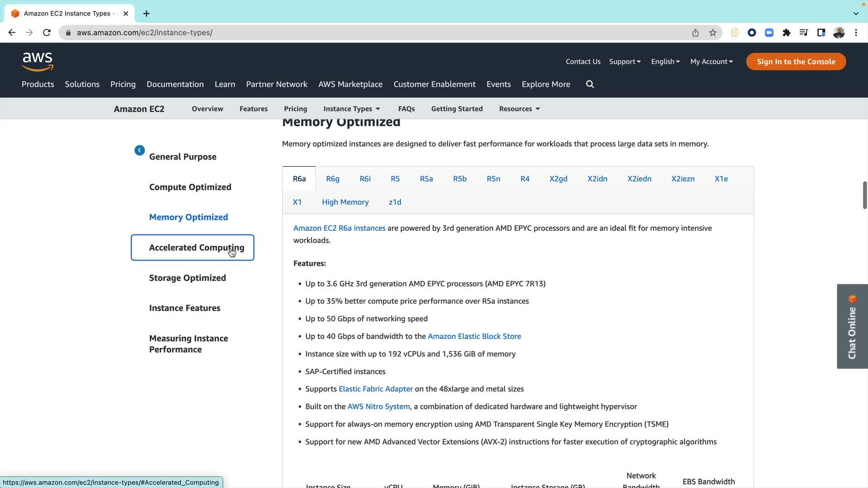
Task: Click the share page icon in address bar
Action: 695,33
